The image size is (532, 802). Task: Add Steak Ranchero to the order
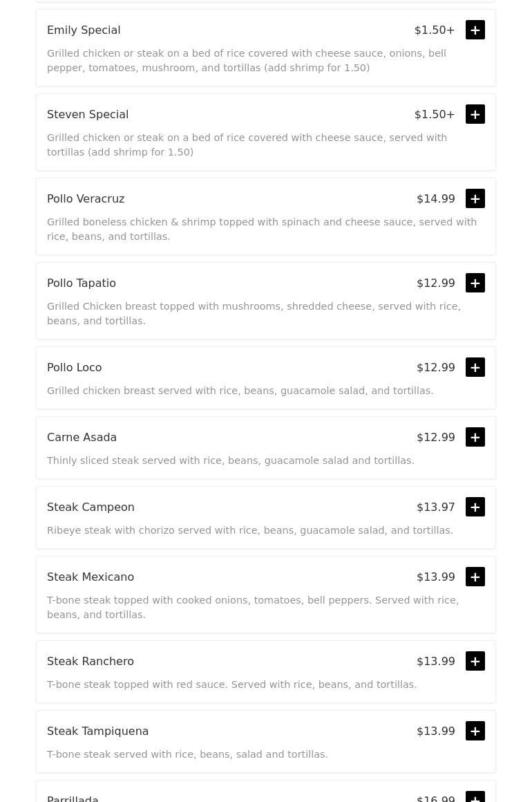pyautogui.click(x=475, y=661)
